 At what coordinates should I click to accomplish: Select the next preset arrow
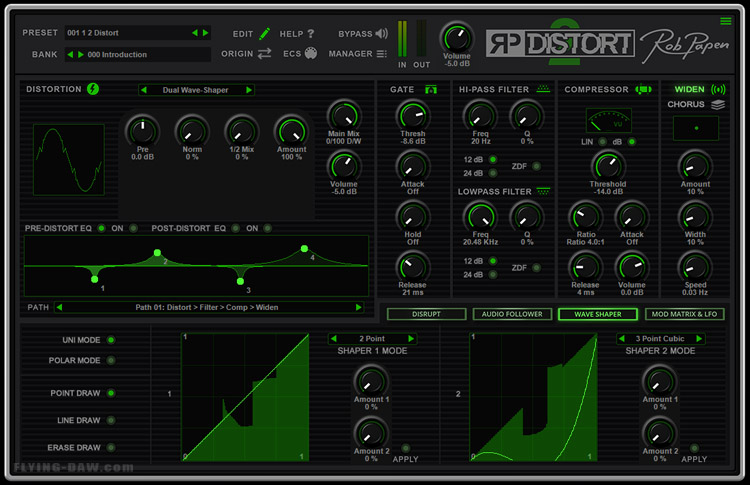click(x=206, y=33)
